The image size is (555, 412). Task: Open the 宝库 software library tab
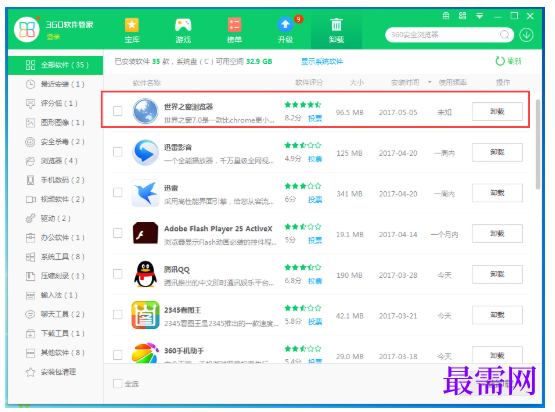pos(132,31)
